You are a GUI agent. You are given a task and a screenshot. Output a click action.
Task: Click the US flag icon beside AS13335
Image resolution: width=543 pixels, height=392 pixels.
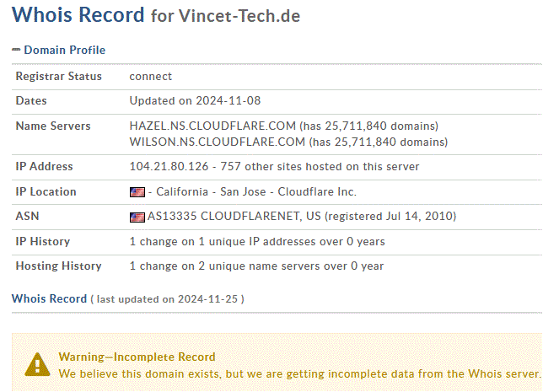(137, 217)
